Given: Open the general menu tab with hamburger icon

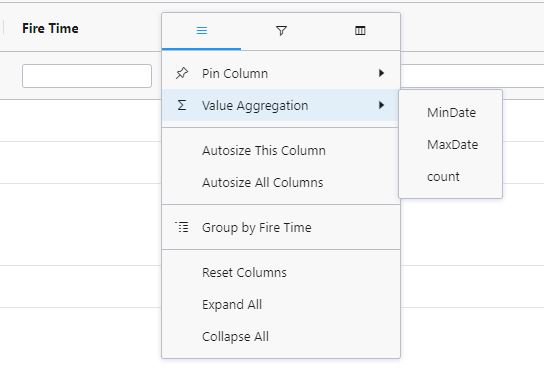Looking at the screenshot, I should 202,31.
